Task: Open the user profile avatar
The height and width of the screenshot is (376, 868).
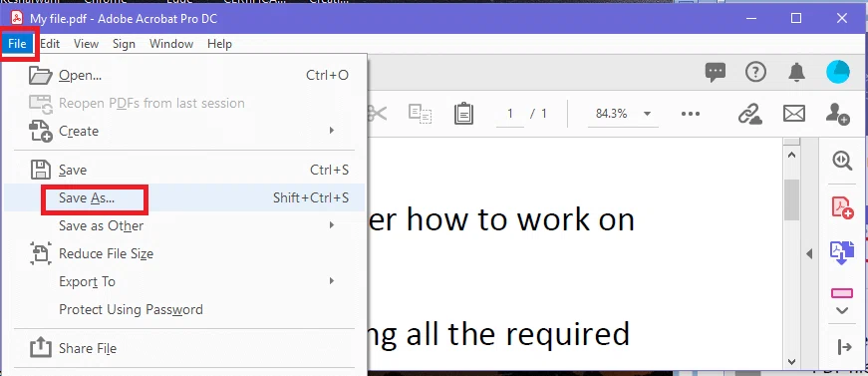Action: point(838,72)
